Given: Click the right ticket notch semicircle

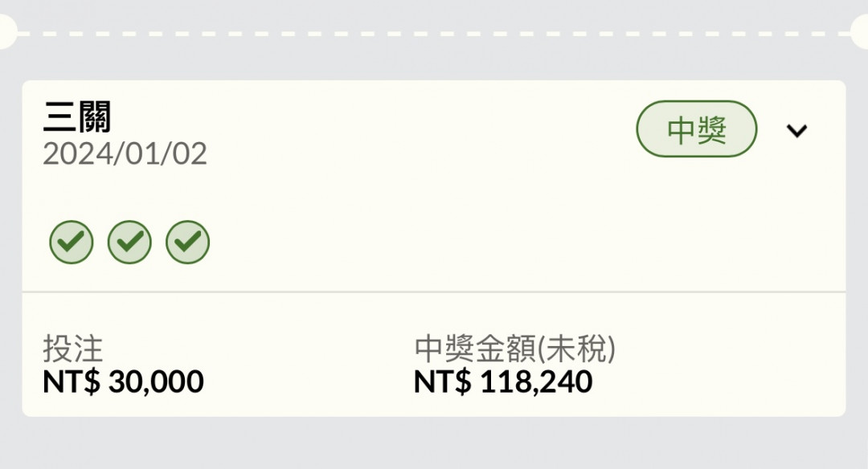Looking at the screenshot, I should (860, 32).
